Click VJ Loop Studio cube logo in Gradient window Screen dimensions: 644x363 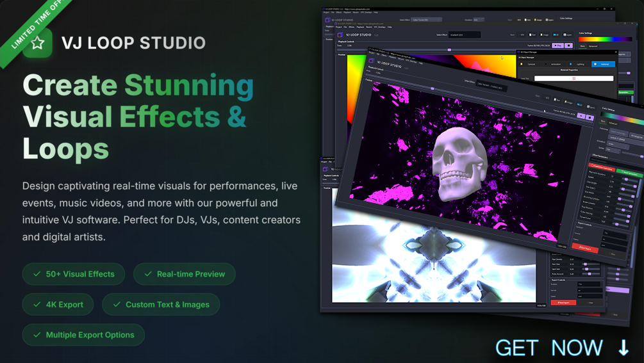(340, 35)
